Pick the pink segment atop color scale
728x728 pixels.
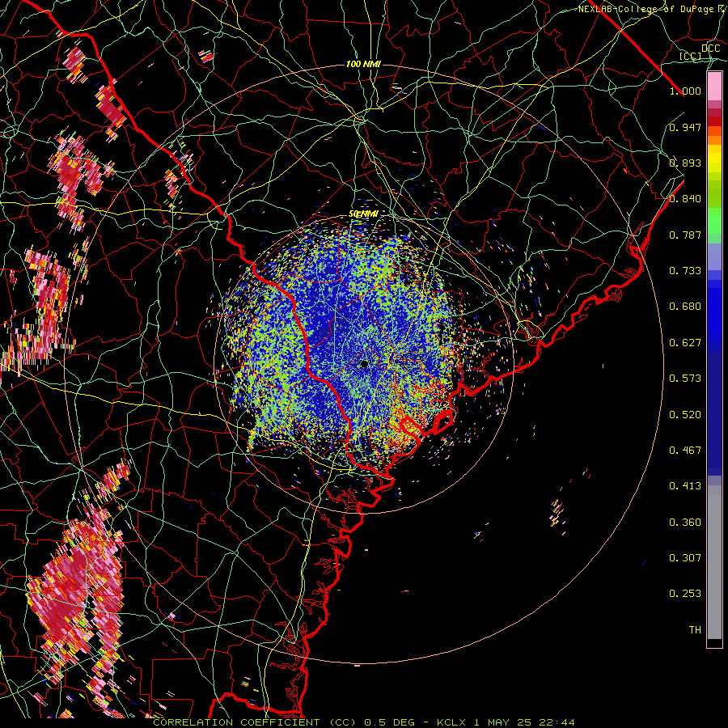pos(714,87)
